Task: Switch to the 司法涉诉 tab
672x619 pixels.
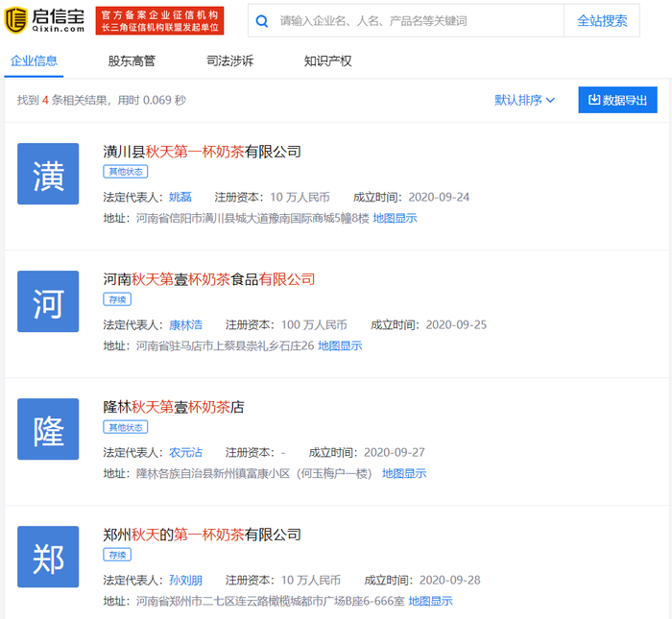Action: click(229, 60)
